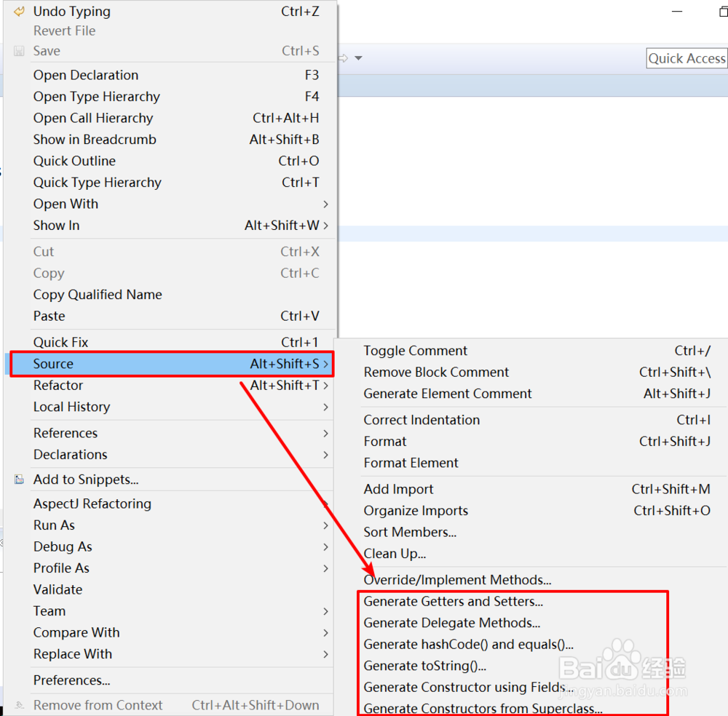Expand the Profile As submenu
This screenshot has height=716, width=728.
click(x=170, y=568)
